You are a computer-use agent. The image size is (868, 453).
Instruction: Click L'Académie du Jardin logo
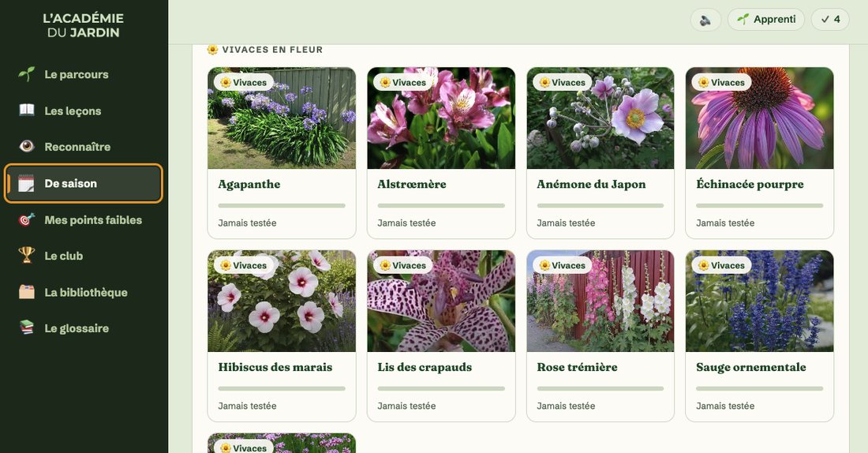(x=84, y=25)
